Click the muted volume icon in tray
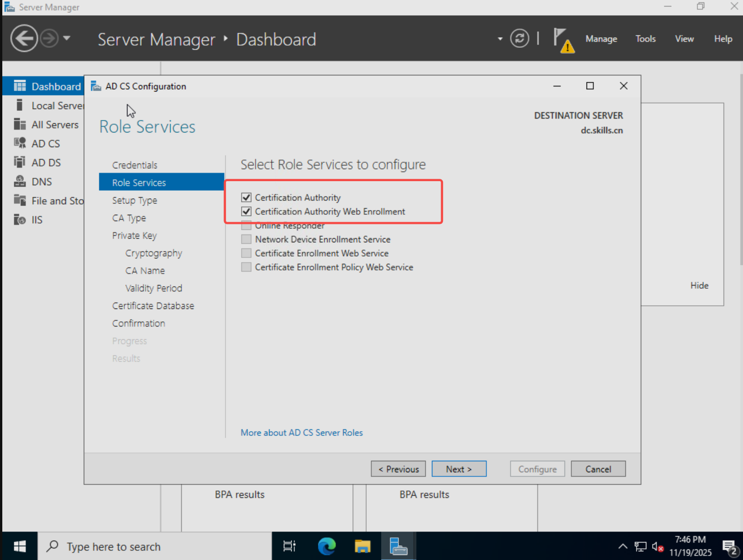 click(657, 547)
